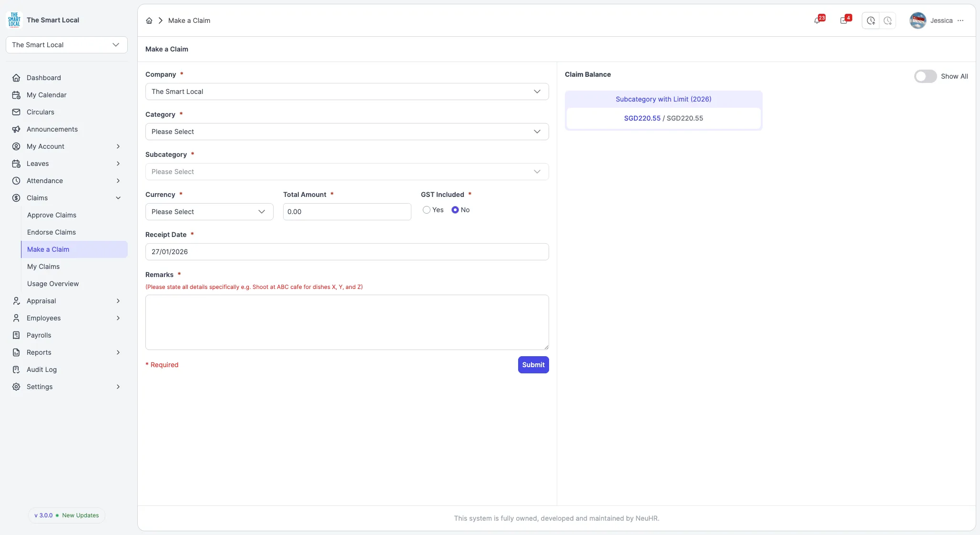Open the three-dot menu beside Jessica

[x=960, y=21]
